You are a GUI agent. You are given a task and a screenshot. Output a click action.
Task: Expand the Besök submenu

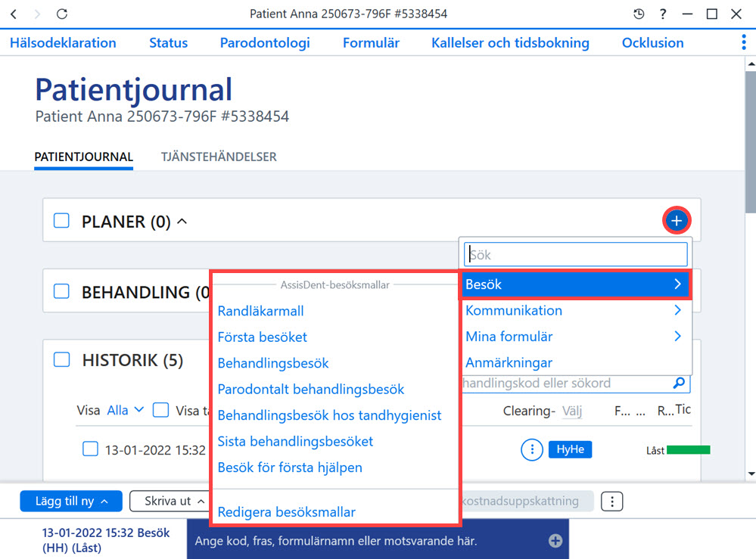click(x=574, y=284)
